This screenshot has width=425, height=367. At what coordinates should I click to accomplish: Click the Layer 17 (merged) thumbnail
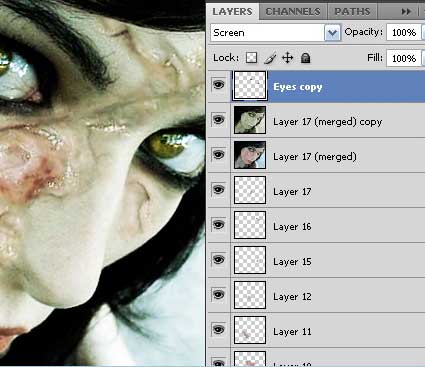[x=250, y=155]
